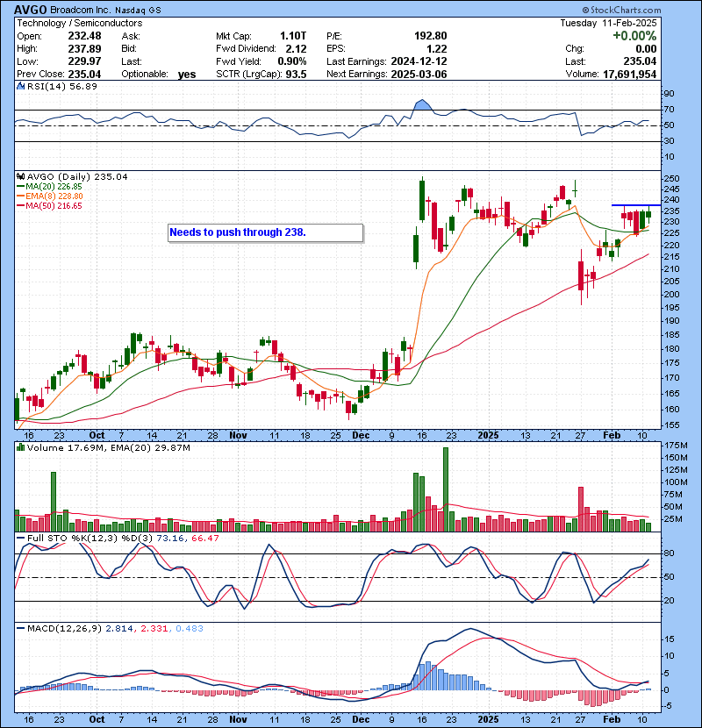The image size is (702, 728).
Task: Click the blue RSI overbought peak in December
Action: coord(421,104)
